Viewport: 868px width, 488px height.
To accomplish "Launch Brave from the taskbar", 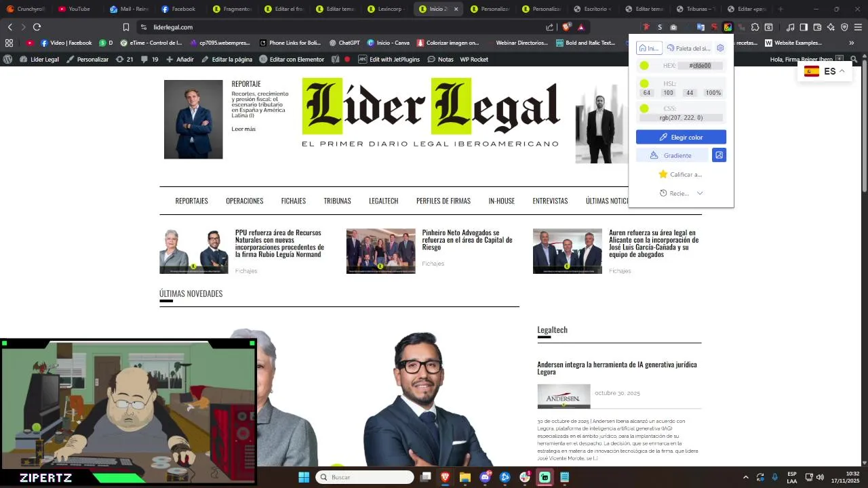I will [445, 477].
